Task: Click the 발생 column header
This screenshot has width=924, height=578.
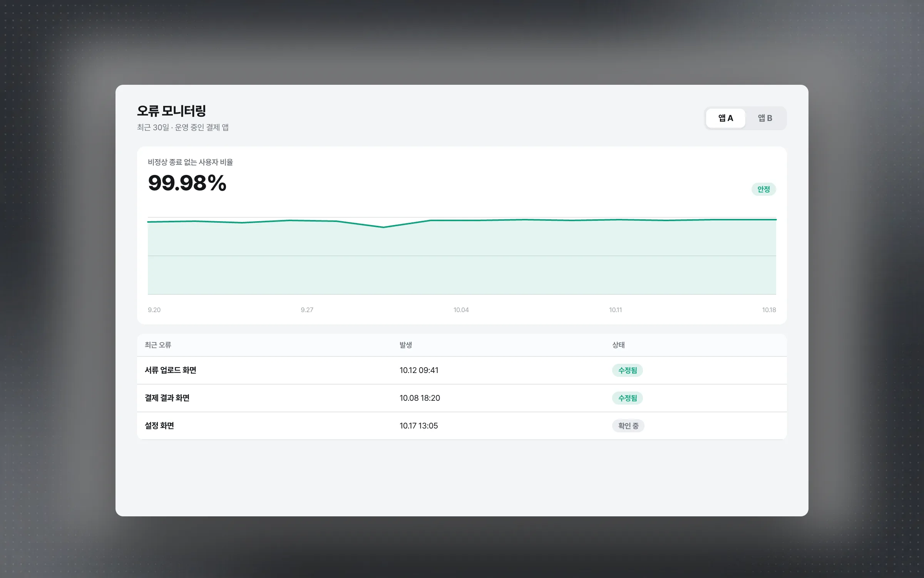Action: [406, 345]
